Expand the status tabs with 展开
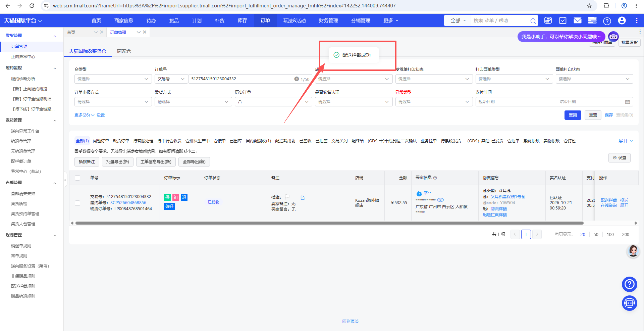 (x=625, y=141)
